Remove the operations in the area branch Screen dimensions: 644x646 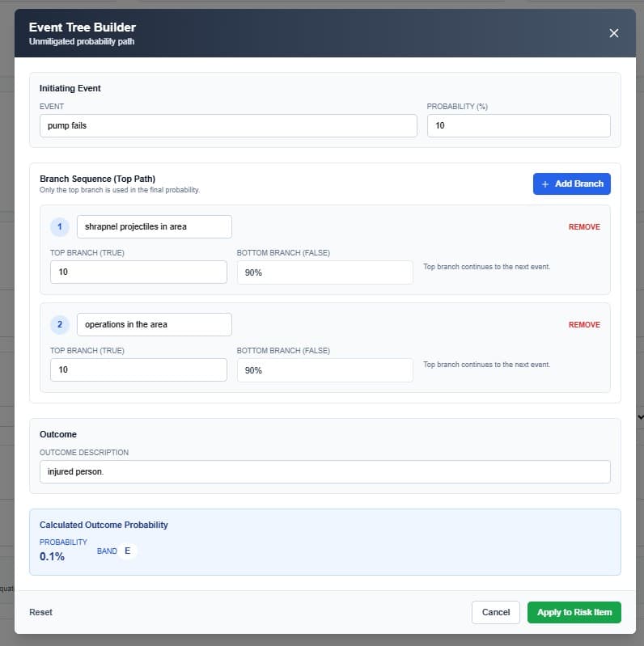coord(584,325)
